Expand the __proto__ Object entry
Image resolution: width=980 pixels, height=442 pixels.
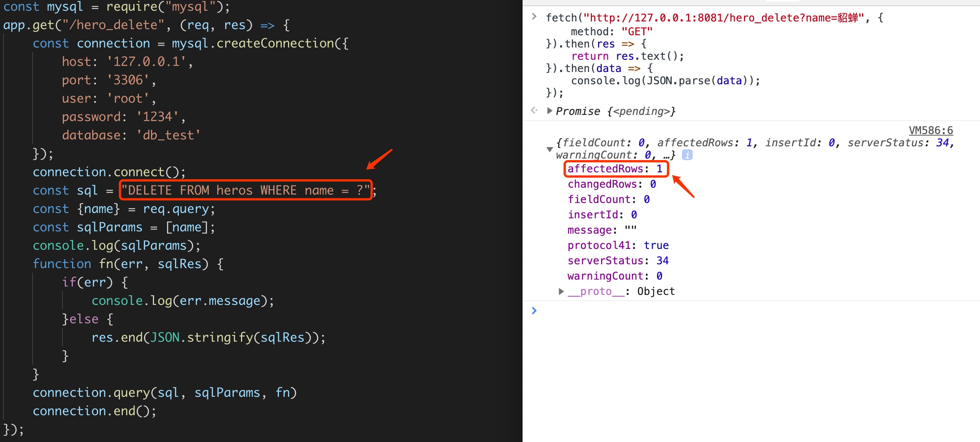[x=561, y=291]
